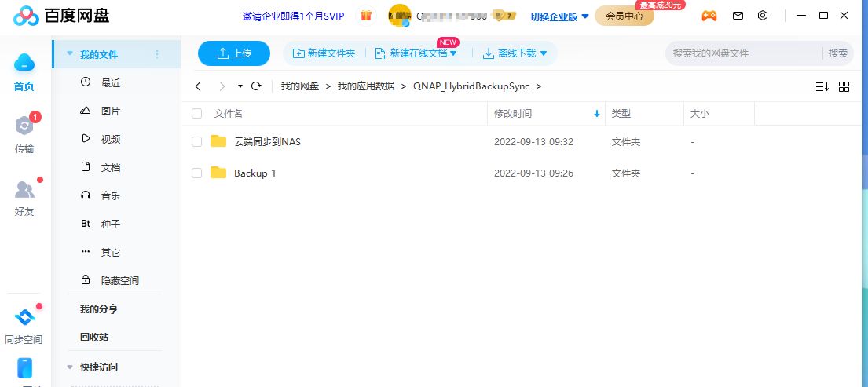Open 回收站 in the sidebar
This screenshot has width=868, height=387.
94,338
